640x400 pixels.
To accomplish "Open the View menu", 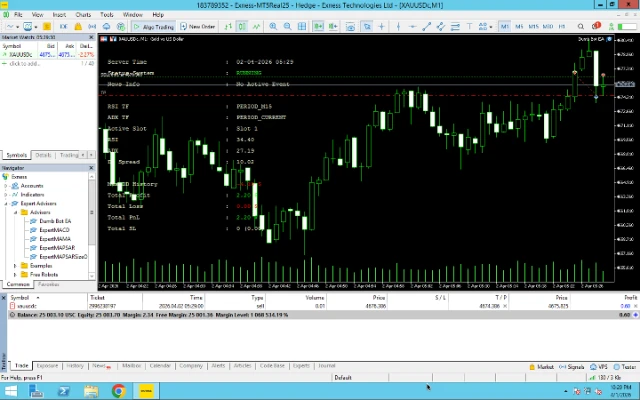I will point(38,15).
